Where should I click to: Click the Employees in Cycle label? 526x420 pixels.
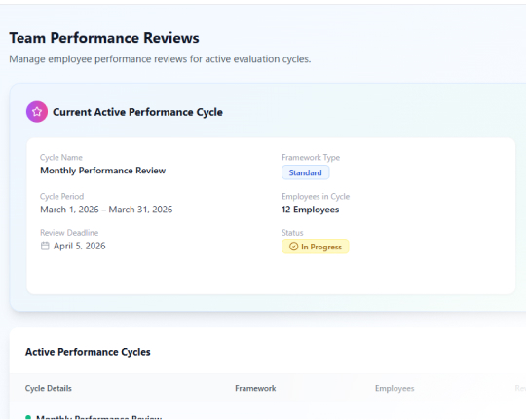(x=316, y=197)
